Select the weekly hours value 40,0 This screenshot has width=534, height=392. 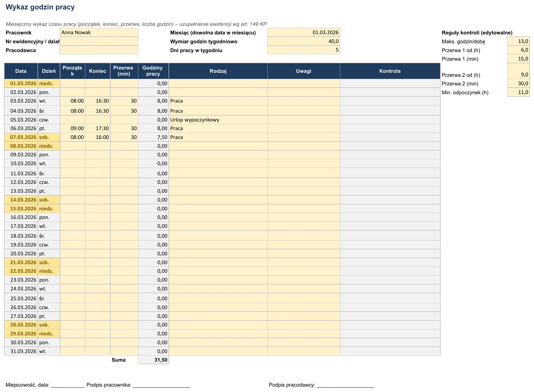pyautogui.click(x=304, y=41)
